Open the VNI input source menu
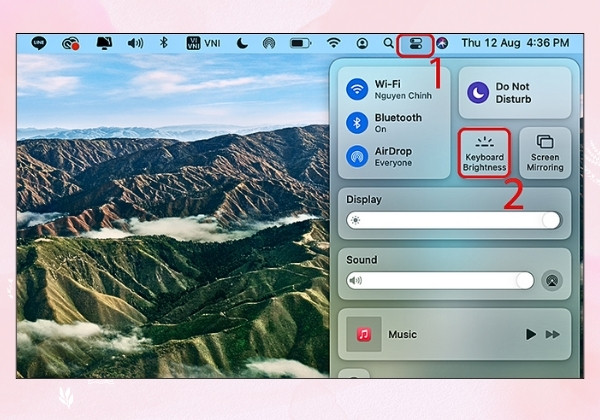 coord(204,43)
